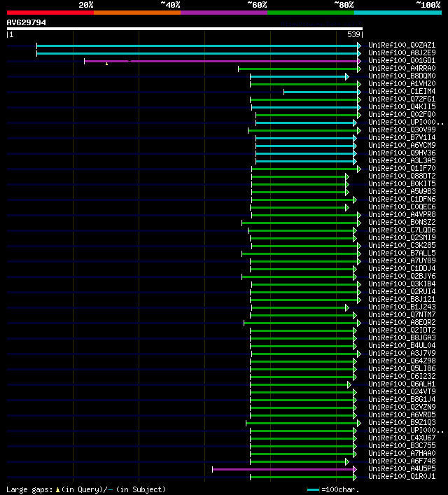Open hit UniRef100_A1VH20
Image resolution: width=448 pixels, height=495 pixels.
pos(402,83)
